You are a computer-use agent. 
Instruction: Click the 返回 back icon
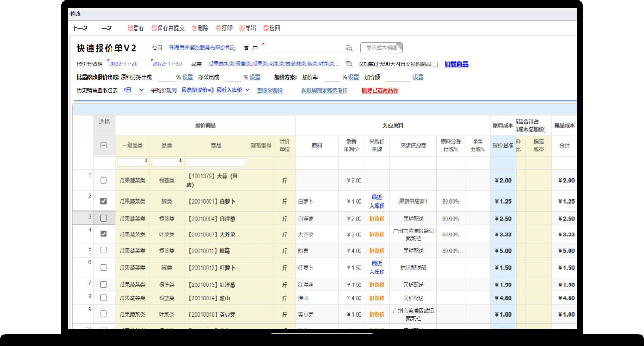pyautogui.click(x=266, y=28)
